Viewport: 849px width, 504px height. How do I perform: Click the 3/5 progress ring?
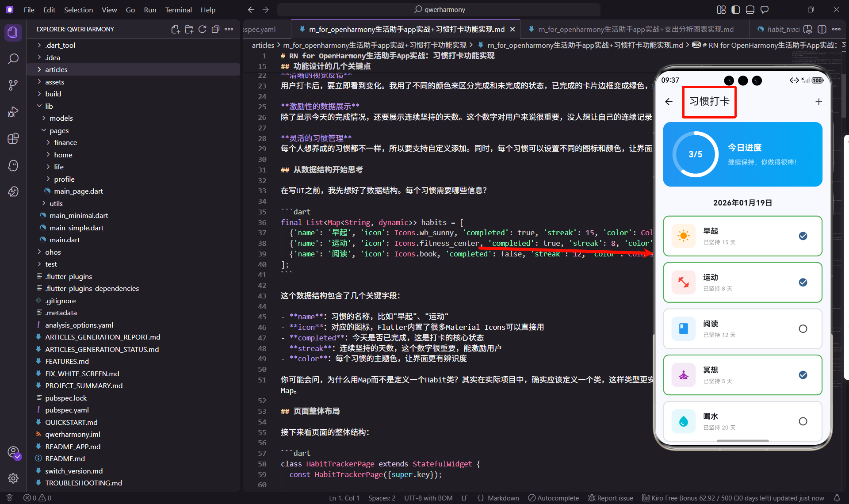click(x=696, y=154)
